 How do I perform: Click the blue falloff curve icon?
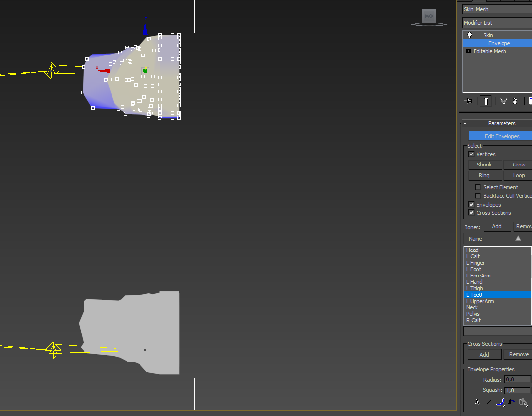pyautogui.click(x=500, y=402)
